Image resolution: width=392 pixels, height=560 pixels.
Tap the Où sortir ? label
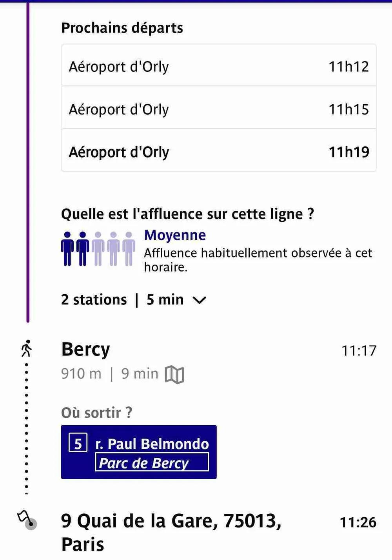(97, 413)
